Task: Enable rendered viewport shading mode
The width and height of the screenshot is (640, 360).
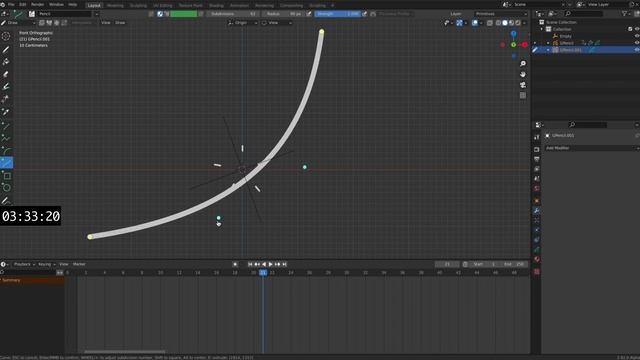Action: point(518,23)
